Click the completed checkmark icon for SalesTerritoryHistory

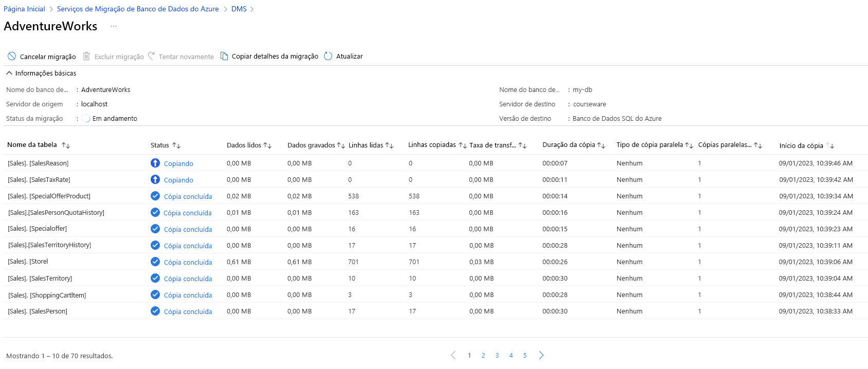pyautogui.click(x=155, y=245)
